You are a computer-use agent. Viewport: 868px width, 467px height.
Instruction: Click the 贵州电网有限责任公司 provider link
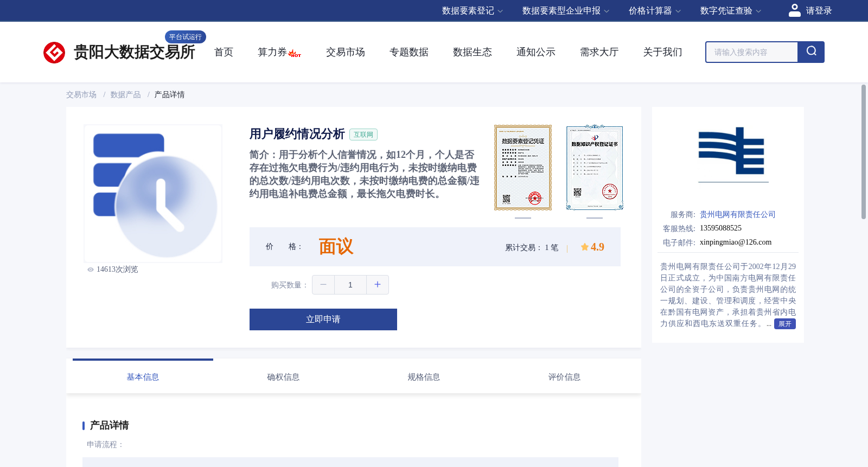click(738, 215)
